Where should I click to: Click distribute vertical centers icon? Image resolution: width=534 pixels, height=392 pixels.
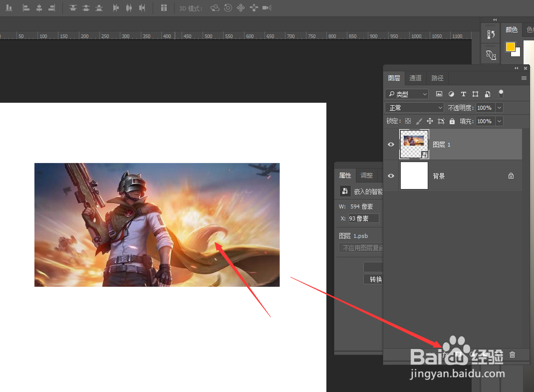tap(86, 8)
